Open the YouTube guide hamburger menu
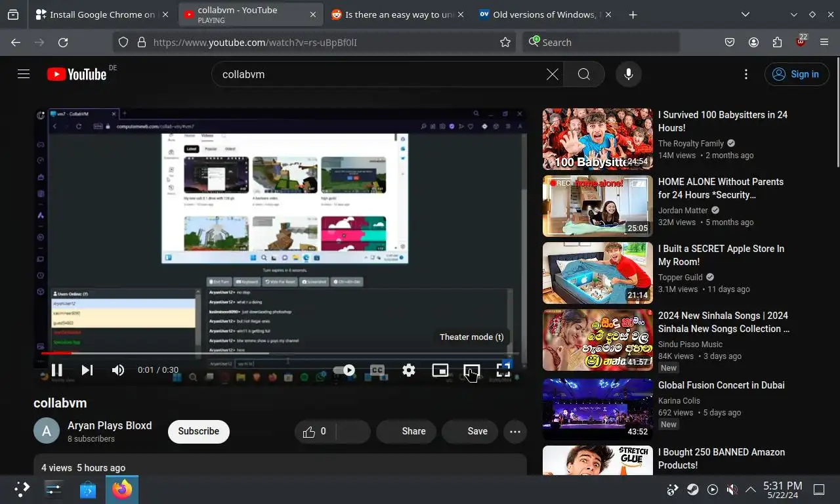Image resolution: width=840 pixels, height=504 pixels. 24,74
